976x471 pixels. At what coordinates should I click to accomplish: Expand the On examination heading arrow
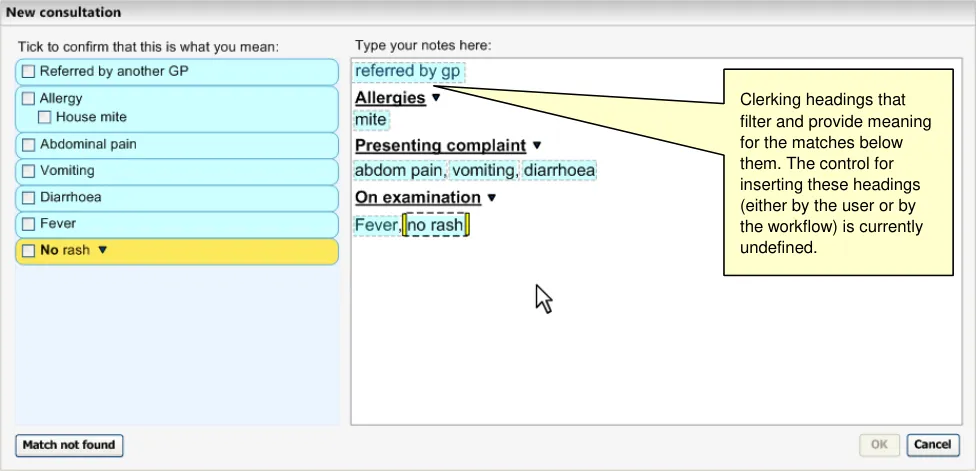491,198
